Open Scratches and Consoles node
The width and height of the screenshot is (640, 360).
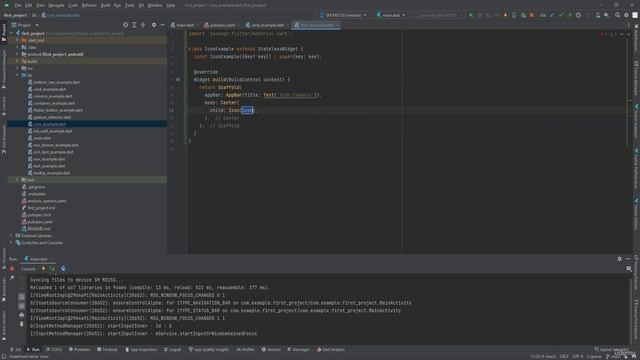click(42, 242)
